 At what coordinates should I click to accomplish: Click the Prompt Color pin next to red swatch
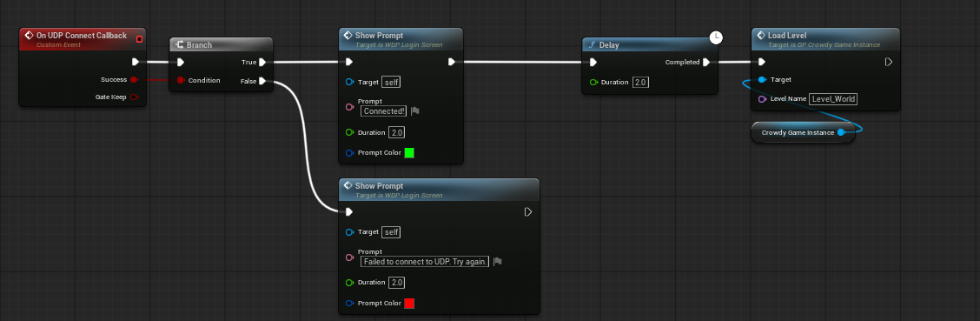tap(349, 304)
